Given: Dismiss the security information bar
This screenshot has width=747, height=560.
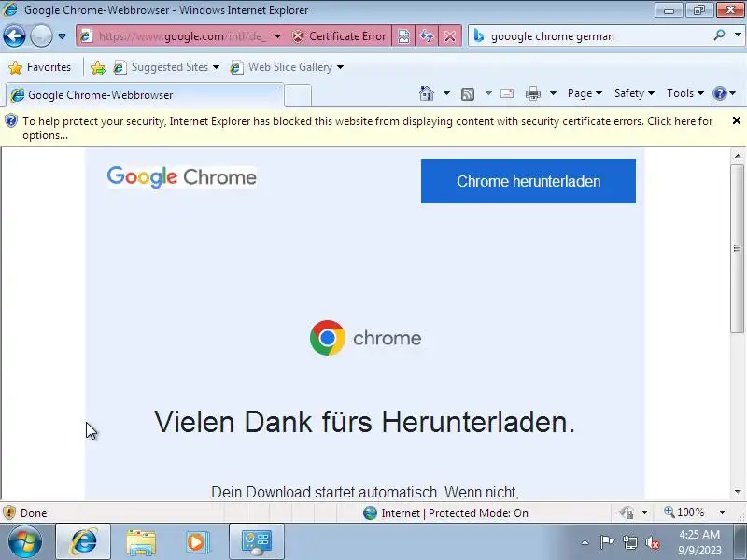Looking at the screenshot, I should click(736, 121).
